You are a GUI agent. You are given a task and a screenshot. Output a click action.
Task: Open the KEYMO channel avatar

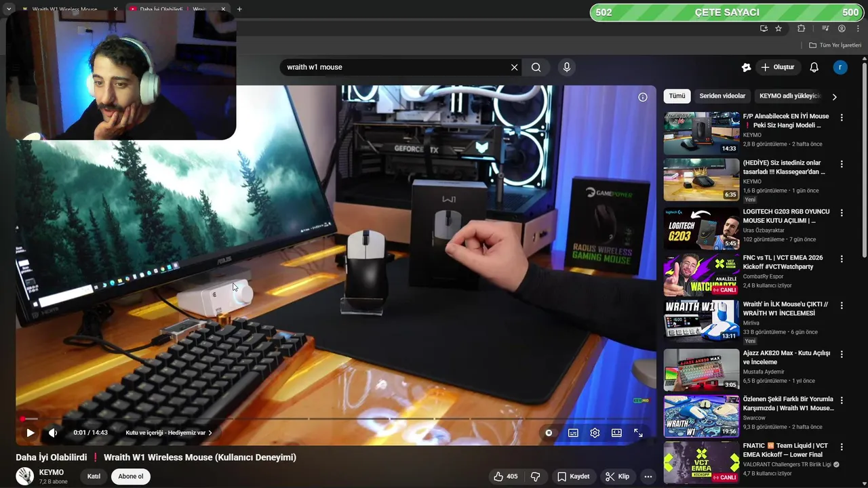(25, 476)
